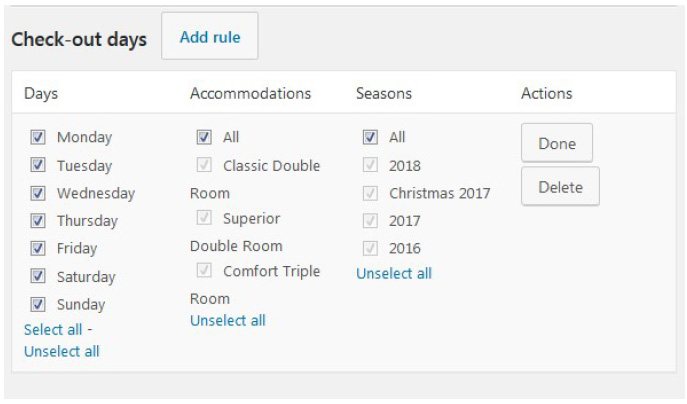Screen dimensions: 687x404
Task: Toggle the 2016 season checkbox
Action: 370,249
